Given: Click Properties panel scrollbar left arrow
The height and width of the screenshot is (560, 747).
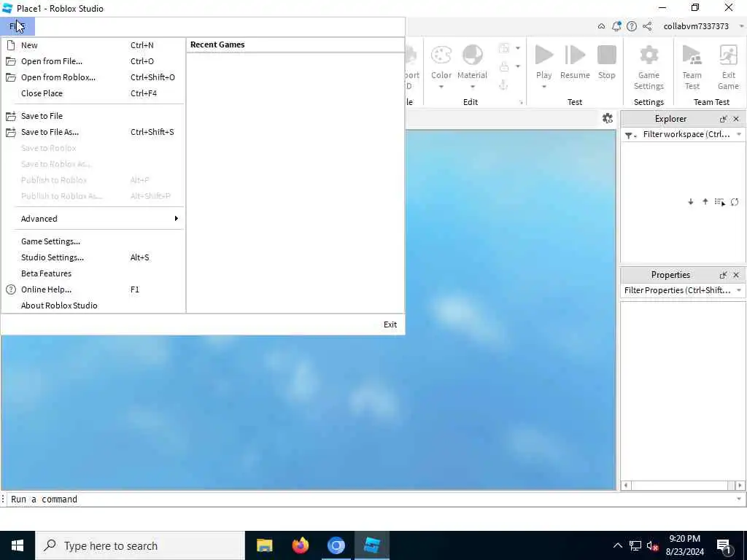Looking at the screenshot, I should pos(626,485).
